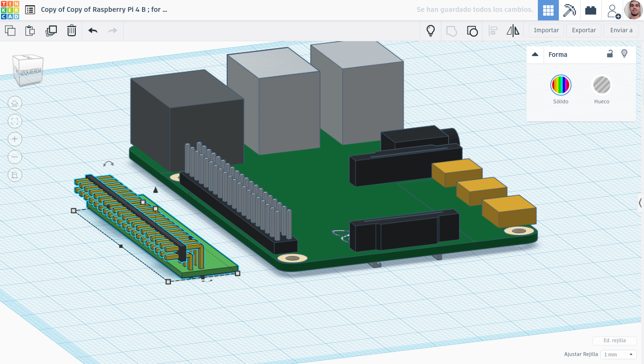Viewport: 644px width, 364px height.
Task: Click the IZQUIERDA view cube
Action: (30, 71)
